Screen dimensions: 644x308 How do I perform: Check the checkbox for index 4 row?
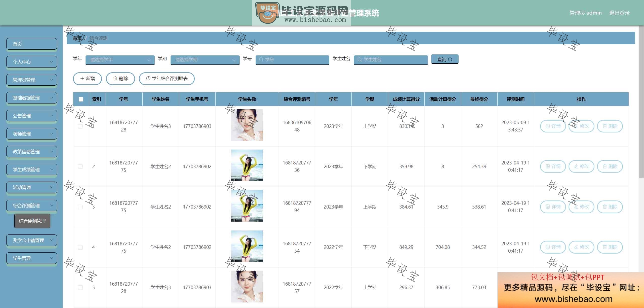tap(80, 247)
